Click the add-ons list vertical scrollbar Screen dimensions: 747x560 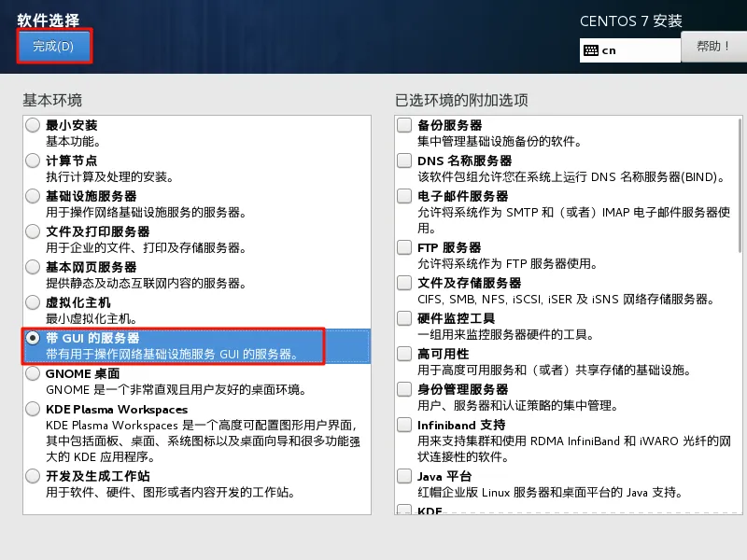740,186
